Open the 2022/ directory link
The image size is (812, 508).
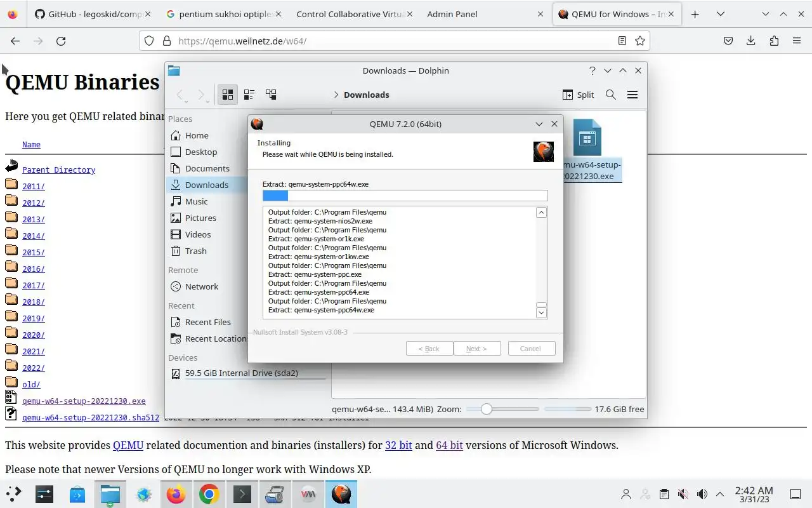[x=34, y=368]
